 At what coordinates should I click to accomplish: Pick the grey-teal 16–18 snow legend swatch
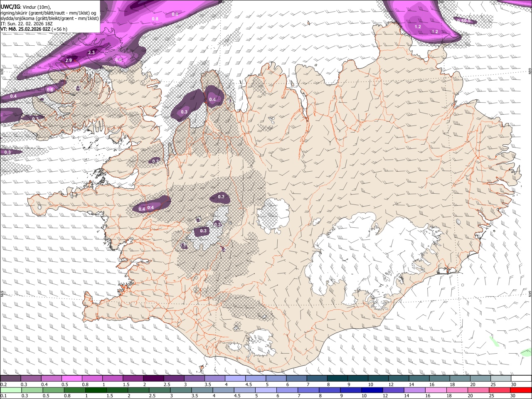[x=440, y=379]
